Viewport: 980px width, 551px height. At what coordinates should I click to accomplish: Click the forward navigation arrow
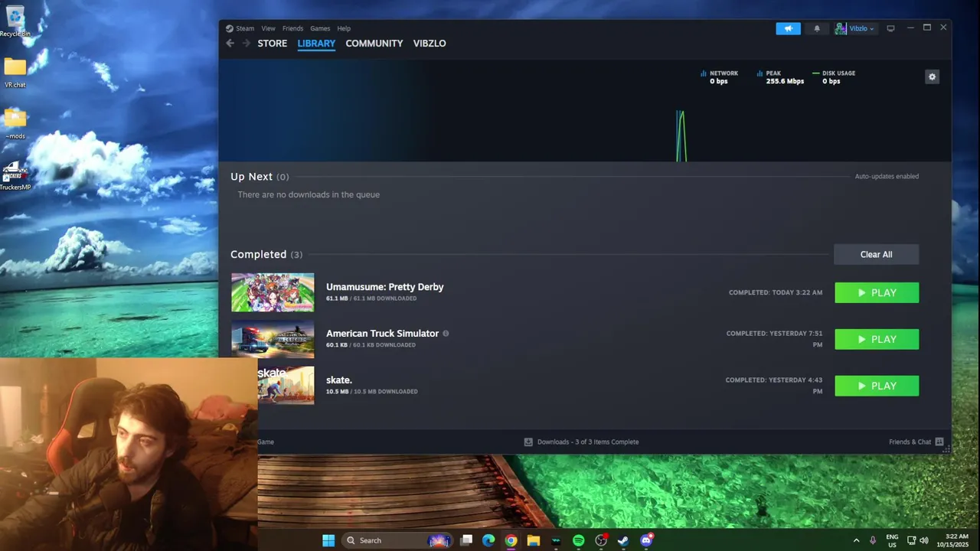coord(246,44)
